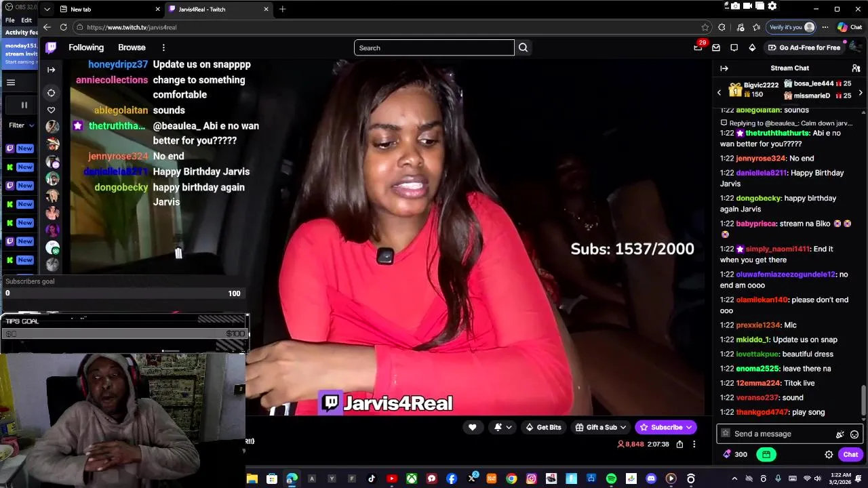The image size is (868, 488).
Task: Click the TIPS GOAL progress bar
Action: click(124, 333)
